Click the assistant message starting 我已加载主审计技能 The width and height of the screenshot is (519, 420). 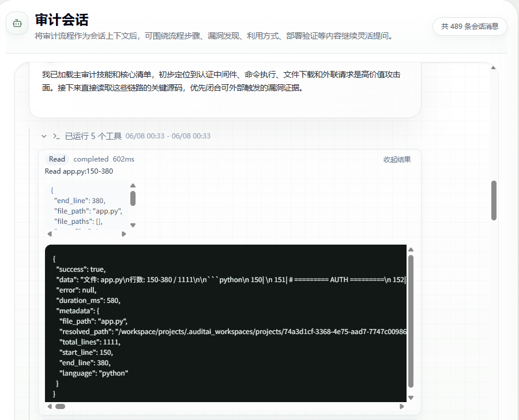tap(221, 81)
